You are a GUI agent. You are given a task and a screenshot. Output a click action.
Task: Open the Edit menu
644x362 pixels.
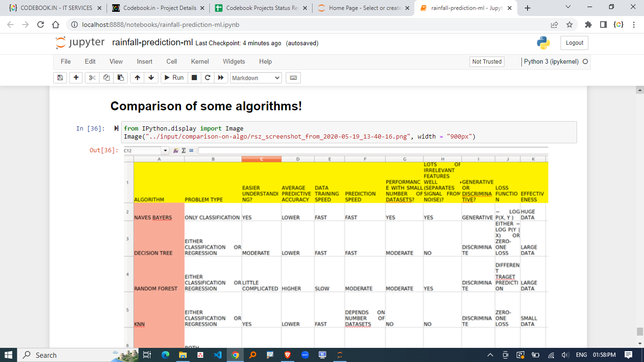click(90, 61)
